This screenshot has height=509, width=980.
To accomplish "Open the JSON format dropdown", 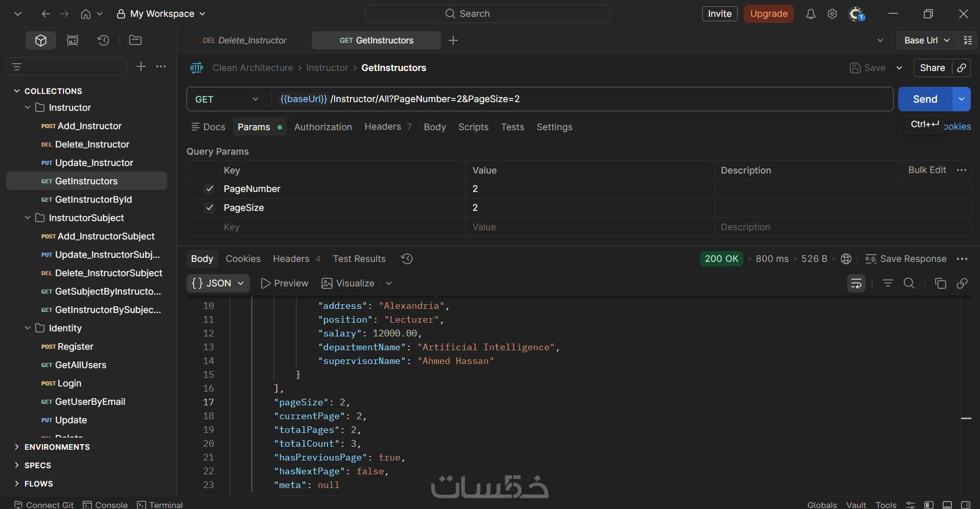I will coord(218,283).
